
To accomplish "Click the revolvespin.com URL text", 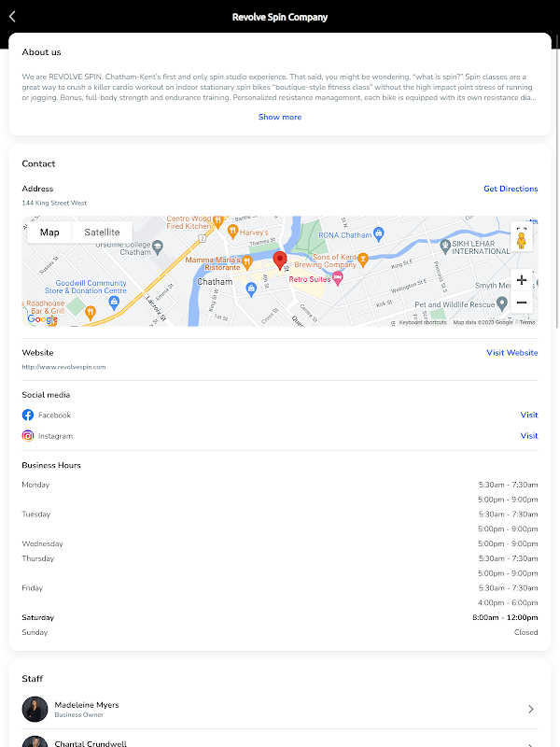I will pos(63,367).
